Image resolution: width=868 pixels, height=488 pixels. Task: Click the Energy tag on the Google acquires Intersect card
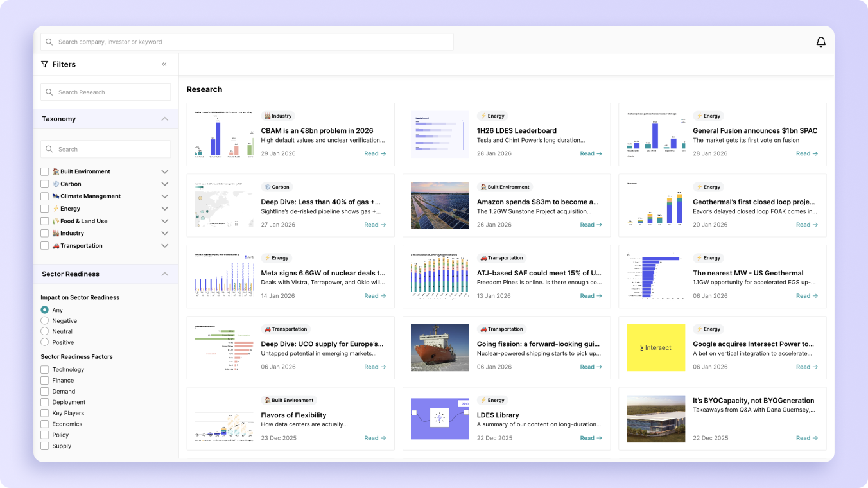click(708, 329)
